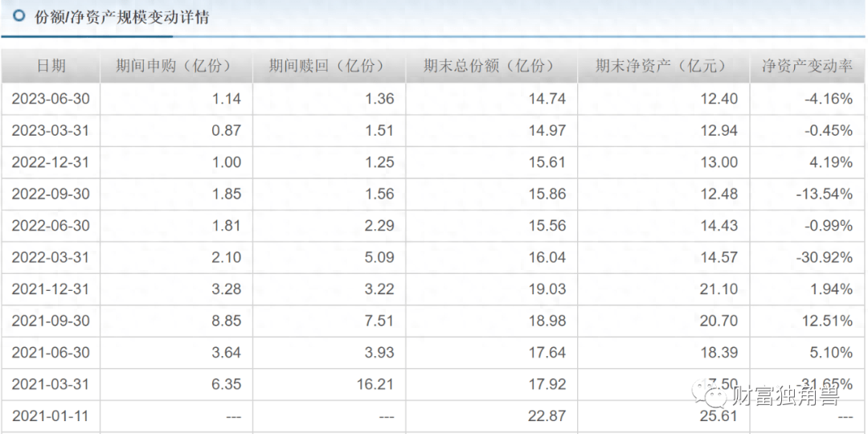Screen dimensions: 868x434
Task: Select the 期间申购（亿份） column header
Action: (174, 66)
